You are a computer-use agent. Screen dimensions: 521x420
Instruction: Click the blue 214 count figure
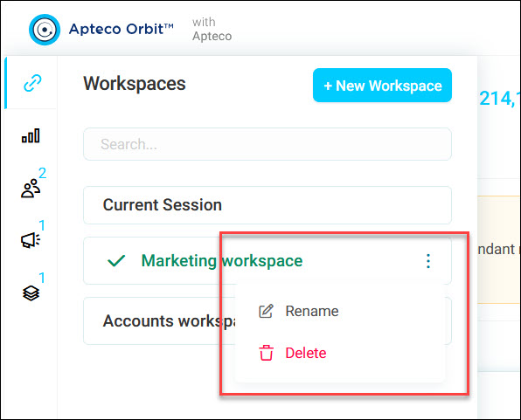499,99
